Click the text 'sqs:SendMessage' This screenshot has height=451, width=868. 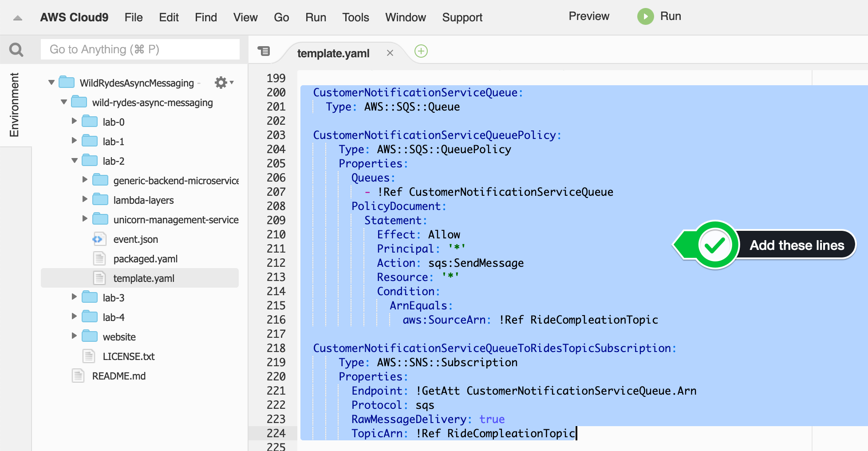pyautogui.click(x=476, y=263)
